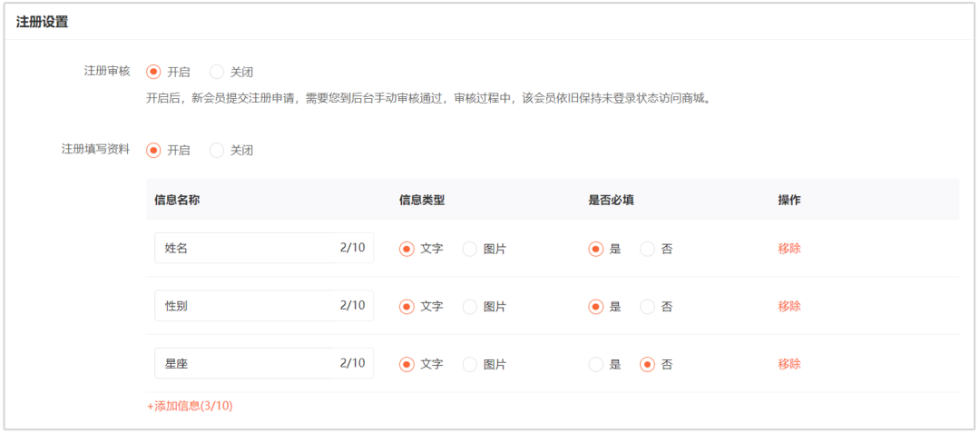Mark 姓名 as not required with 否
Viewport: 980px width, 433px height.
point(648,249)
